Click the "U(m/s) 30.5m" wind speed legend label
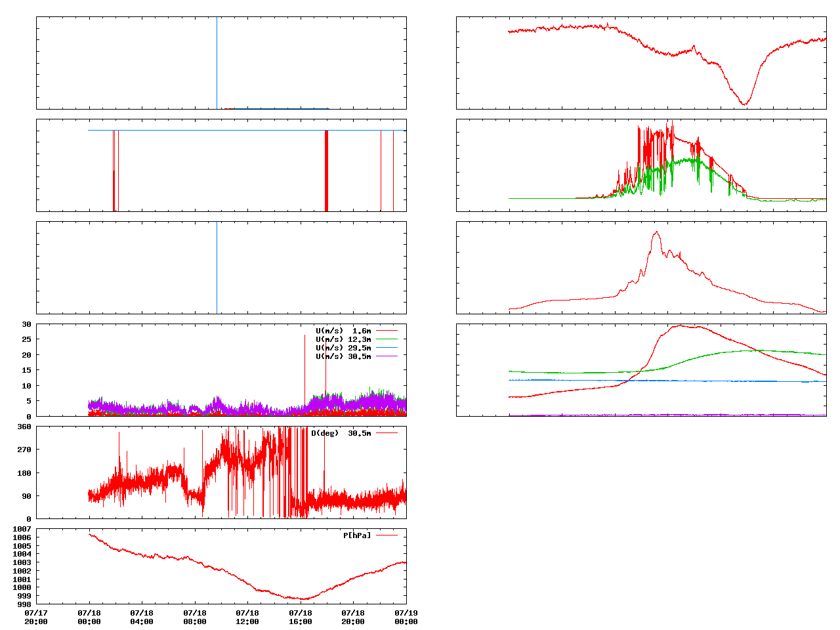Screen dimensions: 840x630 [x=343, y=356]
